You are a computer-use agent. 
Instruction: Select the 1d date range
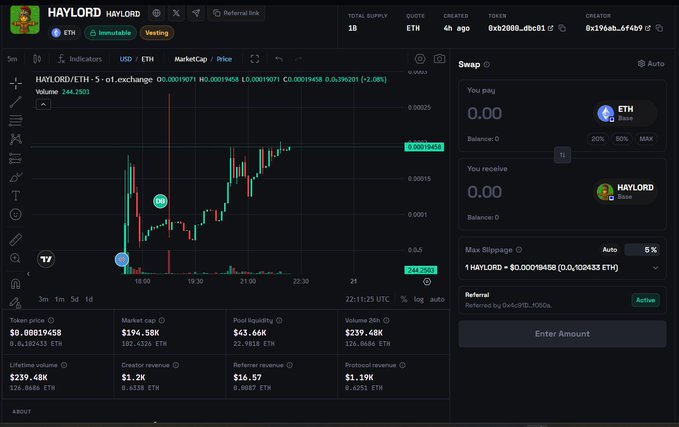[x=89, y=299]
